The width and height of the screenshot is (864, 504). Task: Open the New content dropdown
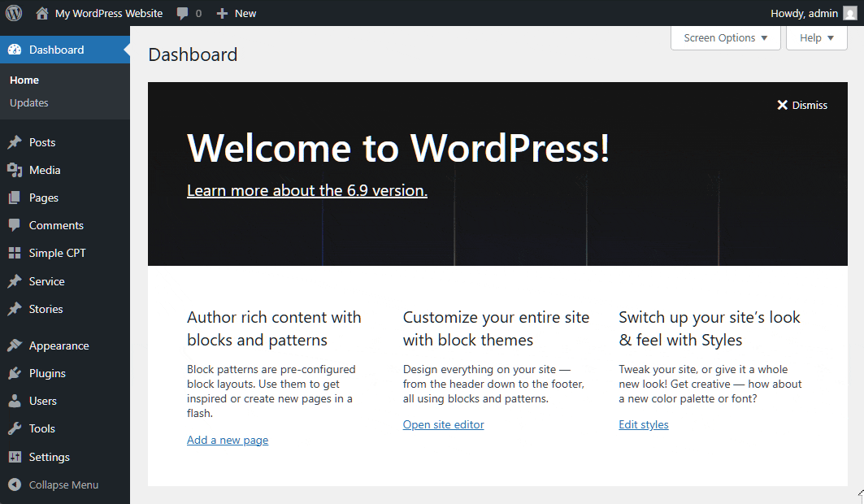coord(237,13)
